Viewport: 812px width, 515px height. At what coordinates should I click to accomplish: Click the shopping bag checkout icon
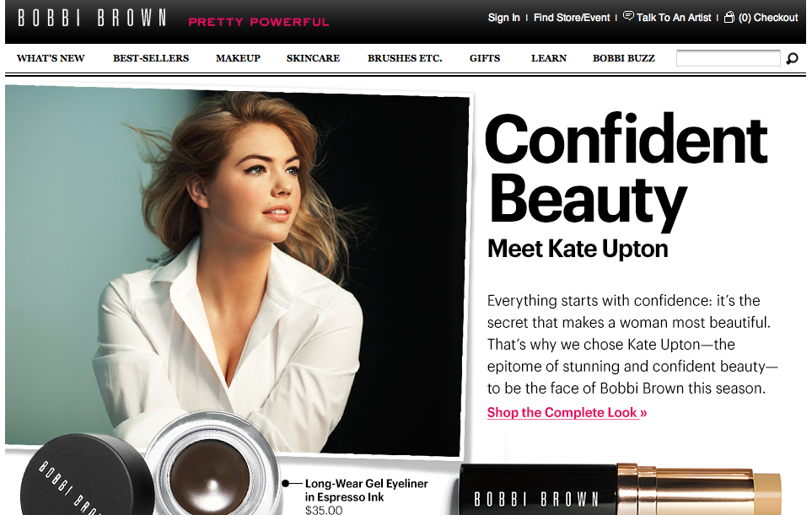729,17
